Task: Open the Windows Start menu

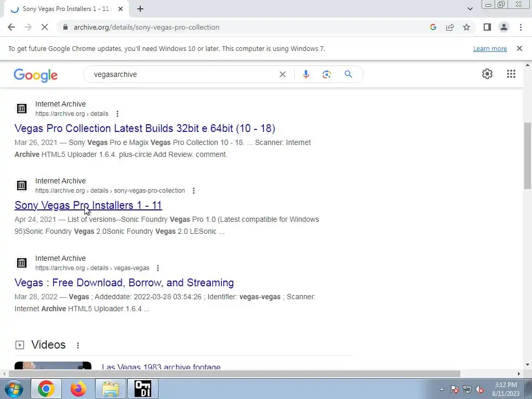Action: click(14, 389)
